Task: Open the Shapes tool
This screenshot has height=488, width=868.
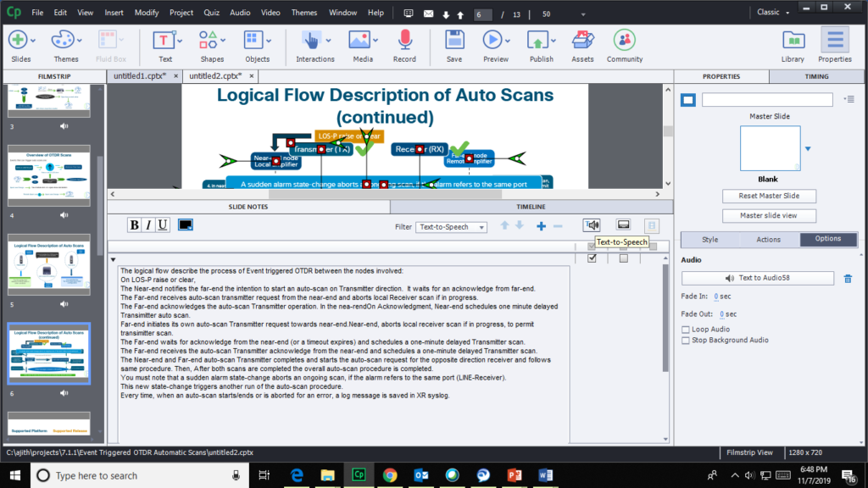Action: pos(209,41)
